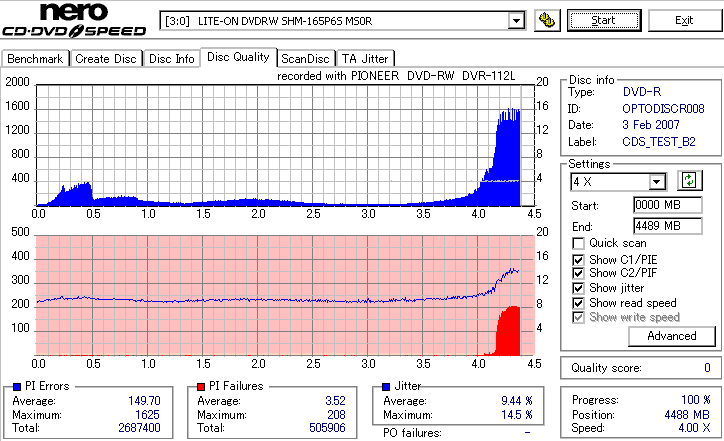This screenshot has height=441, width=724.
Task: Toggle Show read speed checkbox
Action: click(x=578, y=303)
